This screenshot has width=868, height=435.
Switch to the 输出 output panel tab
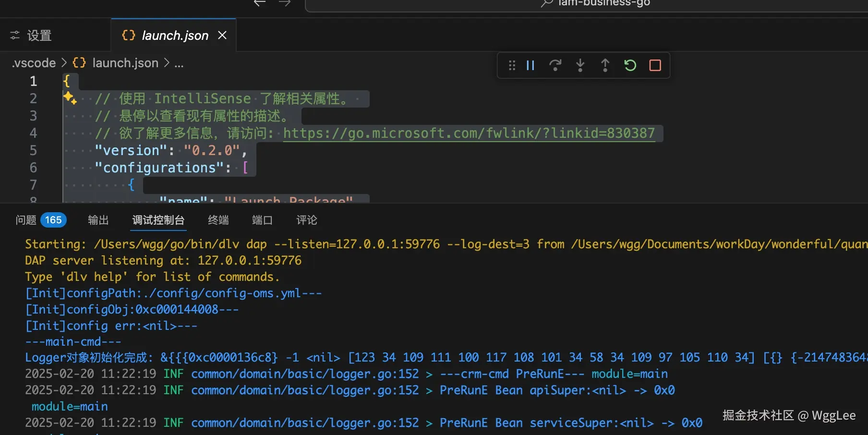point(98,220)
